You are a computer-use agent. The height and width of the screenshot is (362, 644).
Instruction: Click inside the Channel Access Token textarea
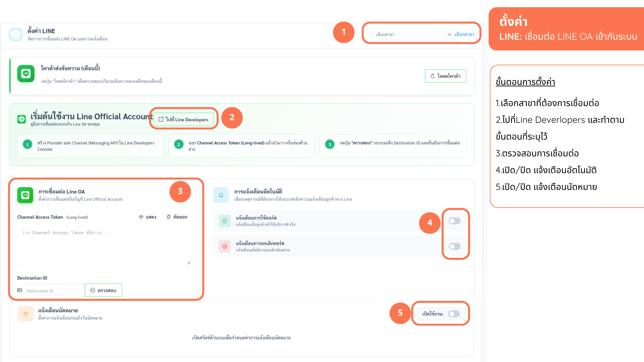104,246
